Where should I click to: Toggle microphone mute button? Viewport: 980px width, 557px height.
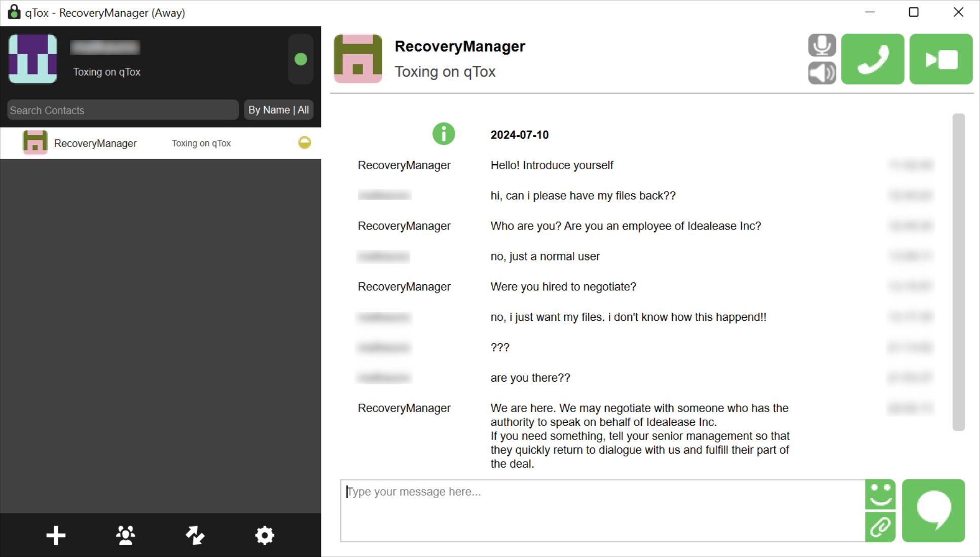click(821, 45)
